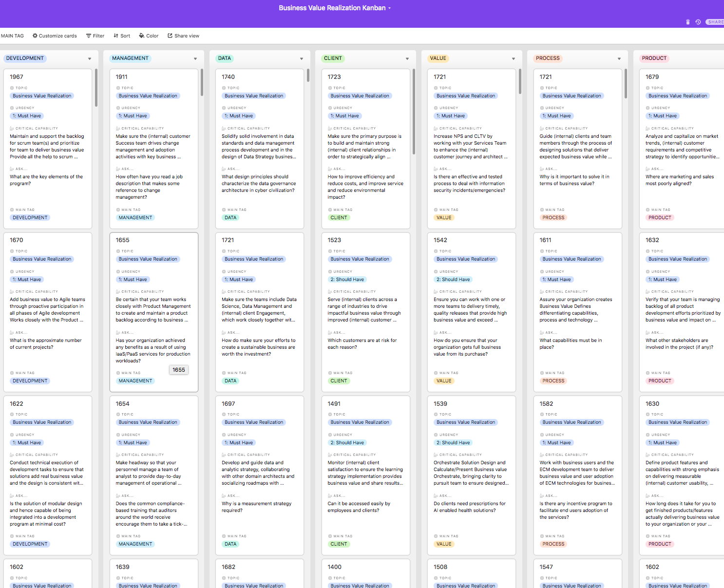This screenshot has width=724, height=588.
Task: Open the CLIENT column dropdown arrow
Action: [x=407, y=58]
